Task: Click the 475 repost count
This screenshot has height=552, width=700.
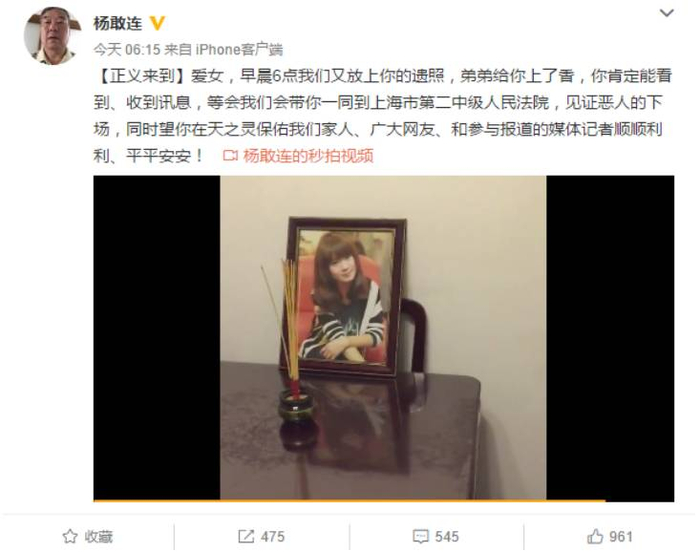Action: (272, 536)
